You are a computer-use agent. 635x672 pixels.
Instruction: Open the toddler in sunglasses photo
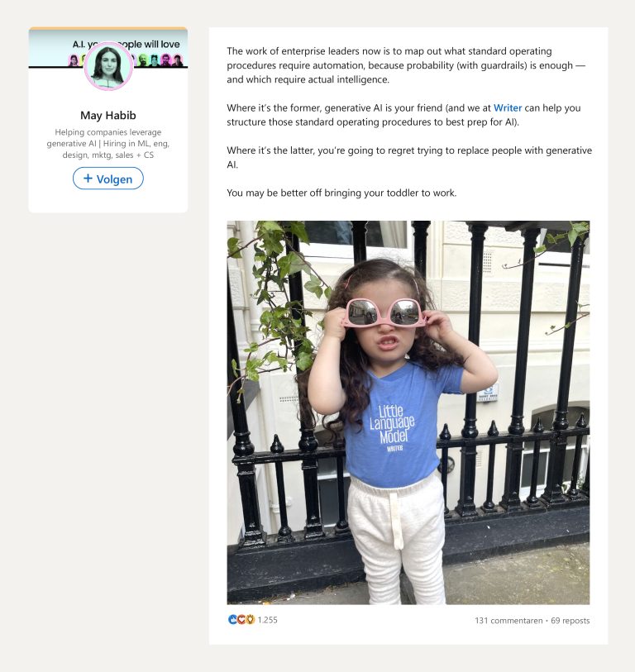(x=408, y=412)
